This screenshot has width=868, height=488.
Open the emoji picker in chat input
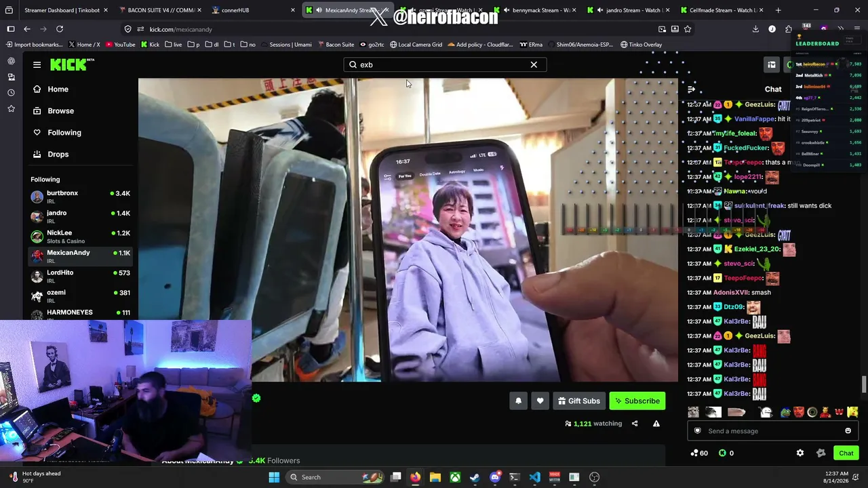click(x=848, y=431)
